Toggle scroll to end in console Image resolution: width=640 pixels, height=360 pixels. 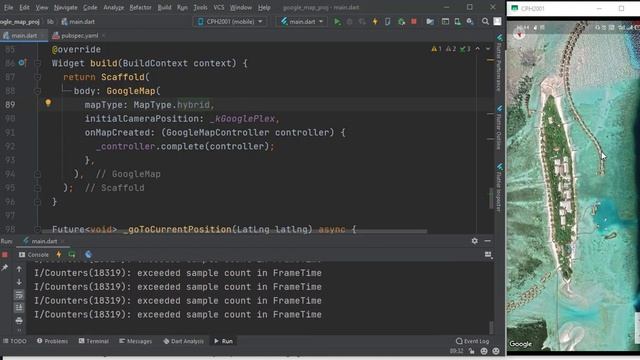pyautogui.click(x=19, y=308)
